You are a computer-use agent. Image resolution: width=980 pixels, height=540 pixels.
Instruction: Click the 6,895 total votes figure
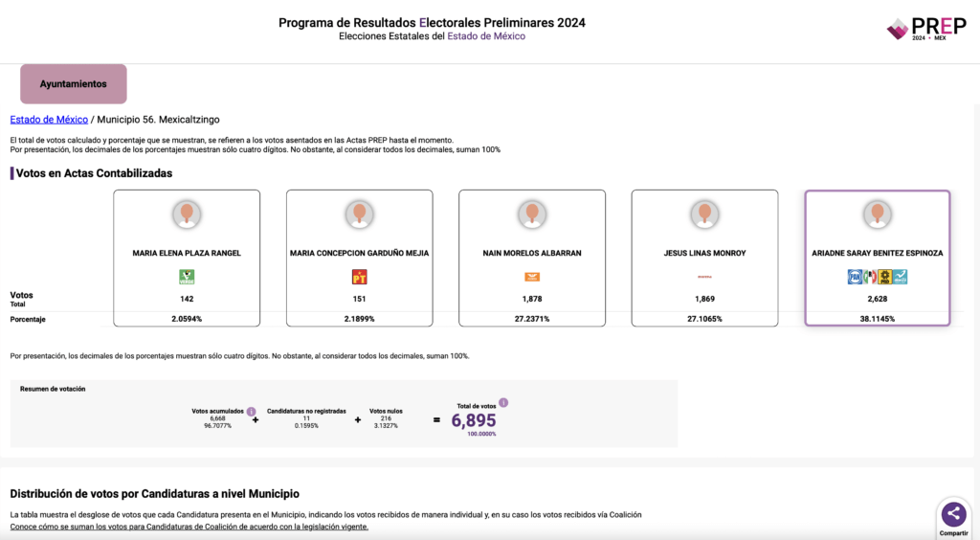click(474, 420)
